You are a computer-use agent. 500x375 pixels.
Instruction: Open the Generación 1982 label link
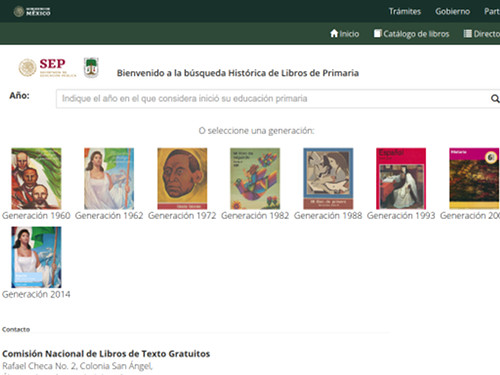click(x=255, y=216)
